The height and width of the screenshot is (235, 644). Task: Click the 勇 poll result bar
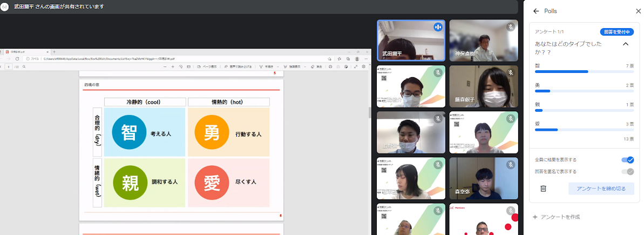(x=585, y=91)
